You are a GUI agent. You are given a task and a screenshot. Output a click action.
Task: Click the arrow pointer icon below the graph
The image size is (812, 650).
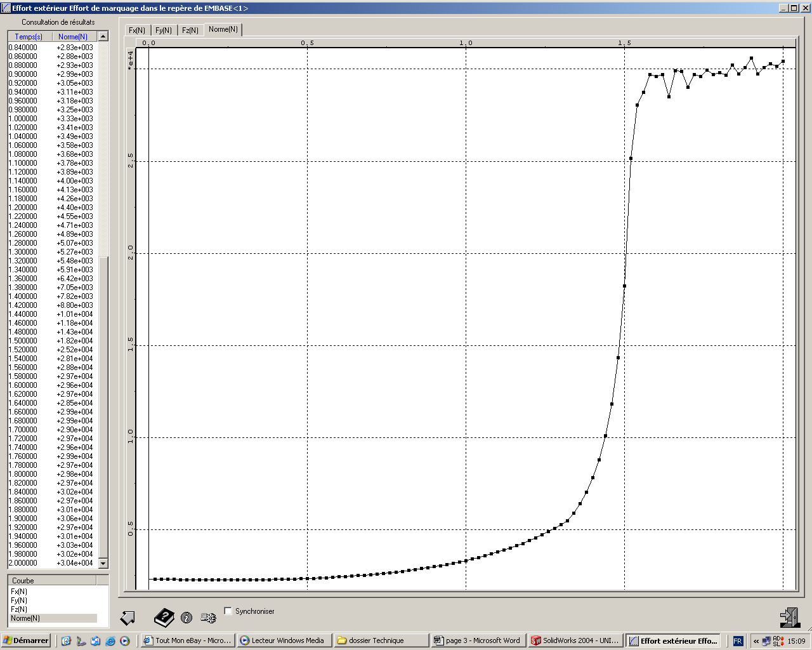(128, 618)
